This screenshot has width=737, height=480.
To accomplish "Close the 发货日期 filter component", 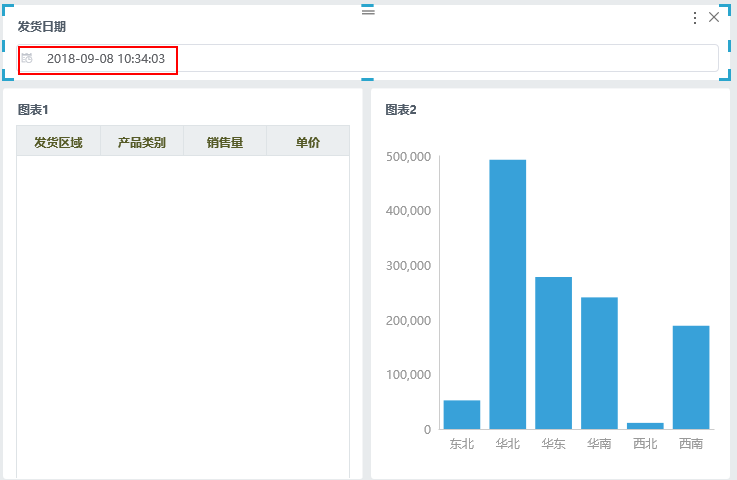I will [714, 17].
